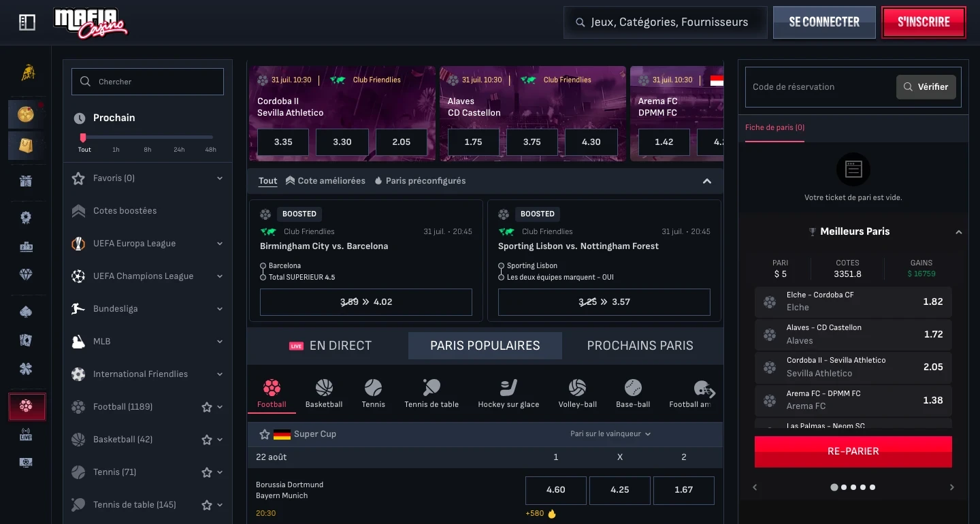The image size is (980, 524).
Task: Click the gold coin icon in sidebar
Action: click(26, 114)
